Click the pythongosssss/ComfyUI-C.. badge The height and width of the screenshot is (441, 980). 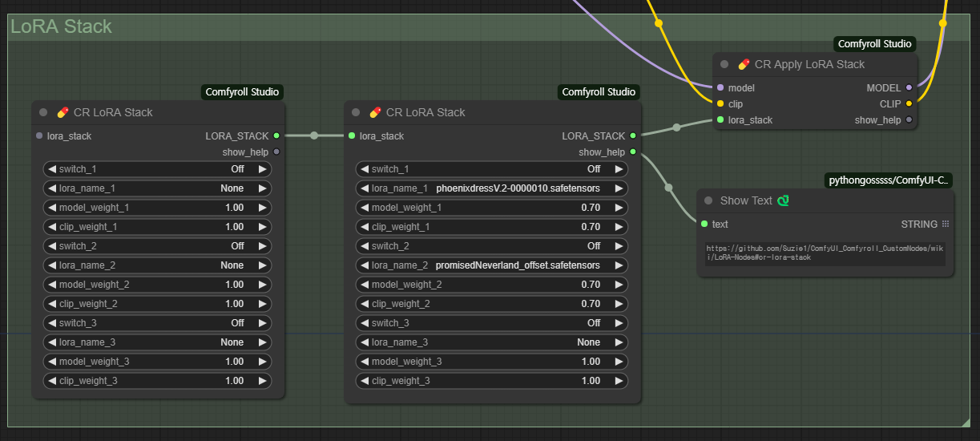click(889, 181)
